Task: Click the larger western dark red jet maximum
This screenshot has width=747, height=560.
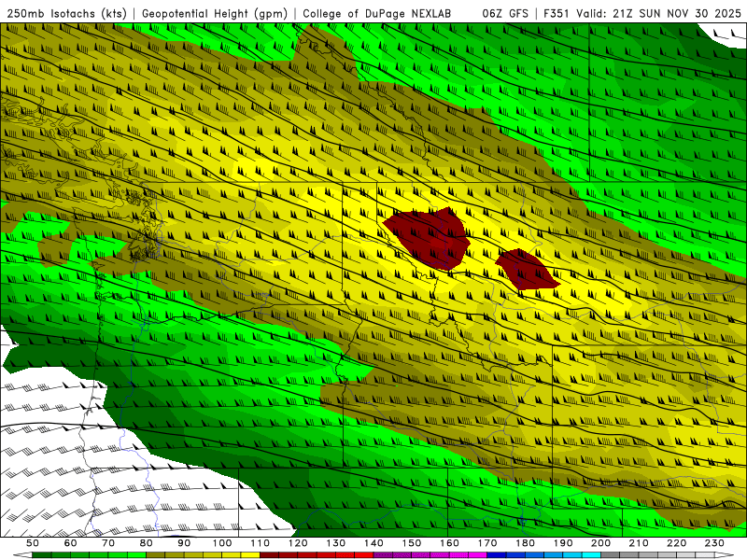Action: 430,237
